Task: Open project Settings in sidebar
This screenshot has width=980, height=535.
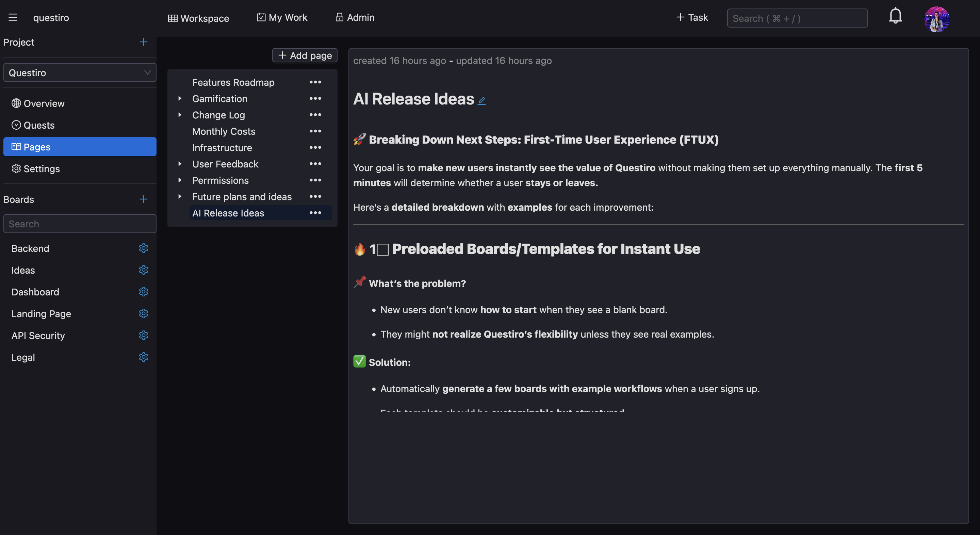Action: (80, 168)
